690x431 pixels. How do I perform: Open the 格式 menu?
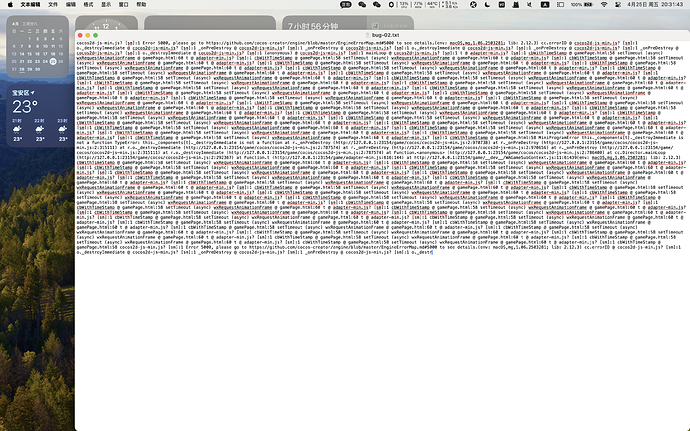click(88, 4)
